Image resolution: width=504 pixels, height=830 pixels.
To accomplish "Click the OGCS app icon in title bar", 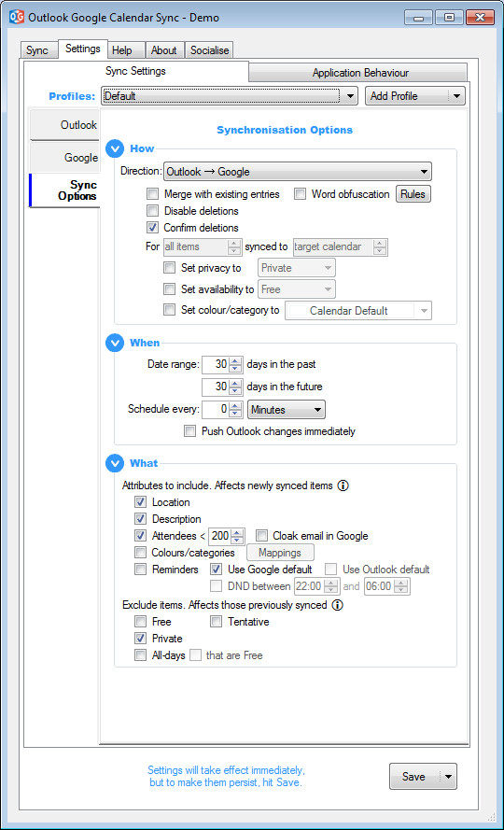I will pos(17,17).
